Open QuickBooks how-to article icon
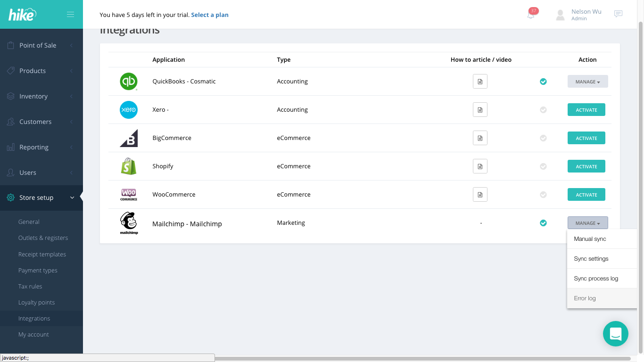Image resolution: width=644 pixels, height=362 pixels. click(x=480, y=82)
